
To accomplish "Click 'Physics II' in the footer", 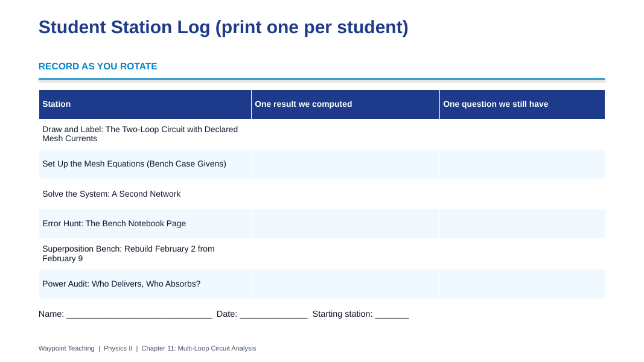I will click(x=118, y=349).
